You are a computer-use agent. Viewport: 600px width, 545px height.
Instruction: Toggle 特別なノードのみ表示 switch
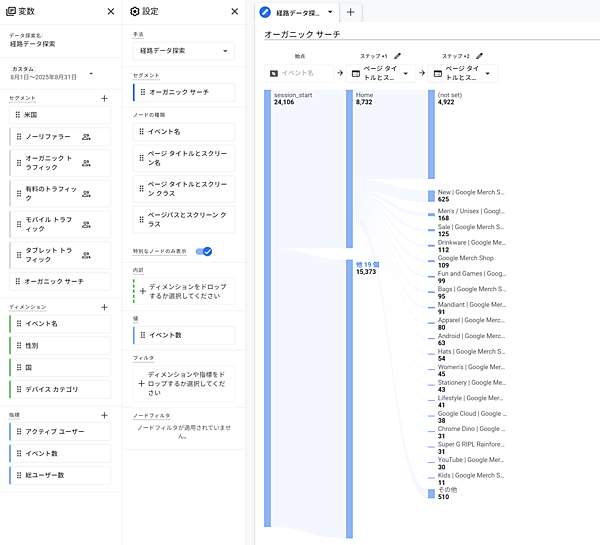pyautogui.click(x=204, y=251)
